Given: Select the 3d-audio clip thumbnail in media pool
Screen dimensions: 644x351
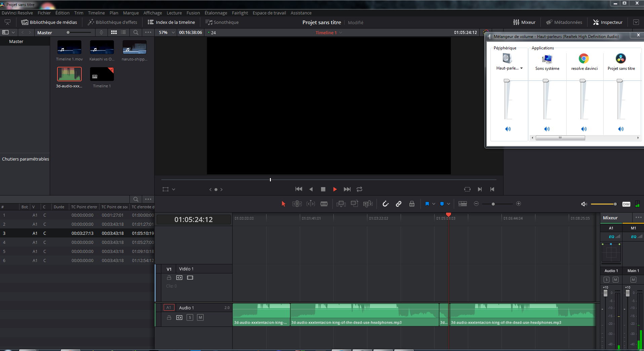Looking at the screenshot, I should (x=69, y=74).
